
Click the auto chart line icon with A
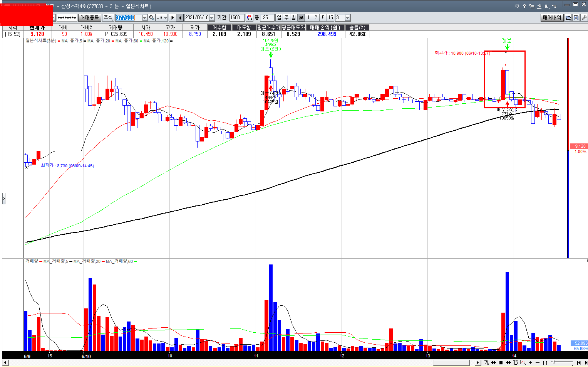coord(523,363)
